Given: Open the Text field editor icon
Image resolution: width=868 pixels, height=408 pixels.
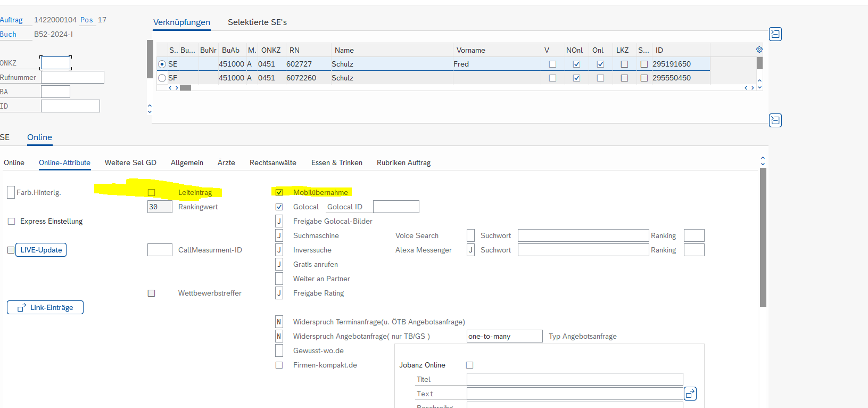Looking at the screenshot, I should click(690, 394).
